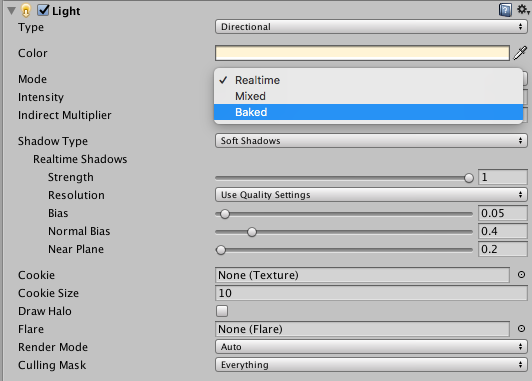The width and height of the screenshot is (532, 381).
Task: Open the Resolution dropdown Use Quality Settings
Action: click(x=371, y=195)
